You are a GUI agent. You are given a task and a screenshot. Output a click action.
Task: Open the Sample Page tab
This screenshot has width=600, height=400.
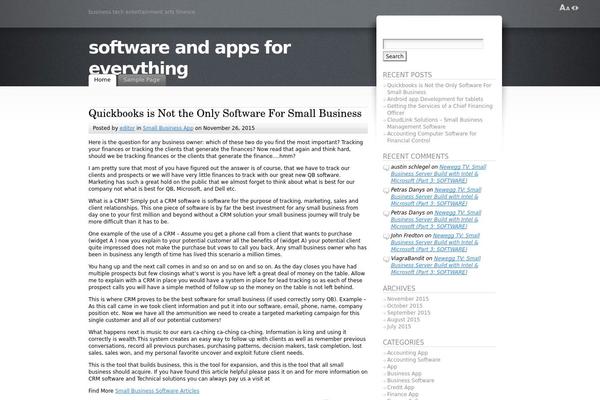[x=142, y=80]
